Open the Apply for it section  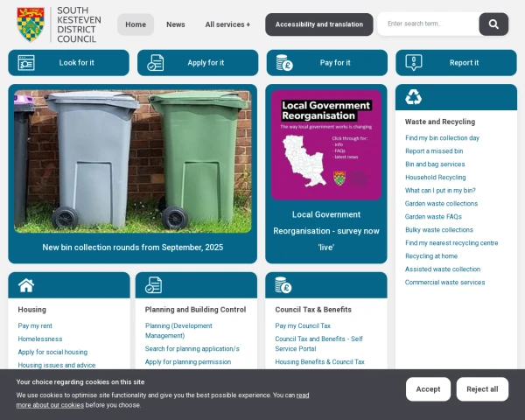pos(198,63)
